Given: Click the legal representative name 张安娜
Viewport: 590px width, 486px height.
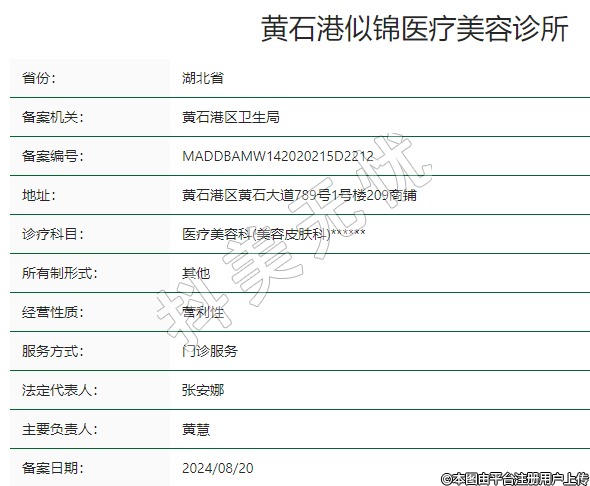Looking at the screenshot, I should 203,390.
